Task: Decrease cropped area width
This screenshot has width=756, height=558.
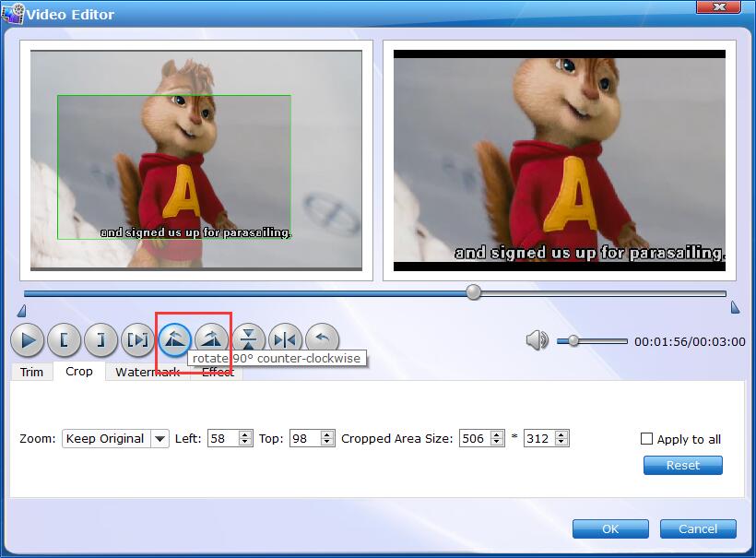Action: (x=497, y=443)
